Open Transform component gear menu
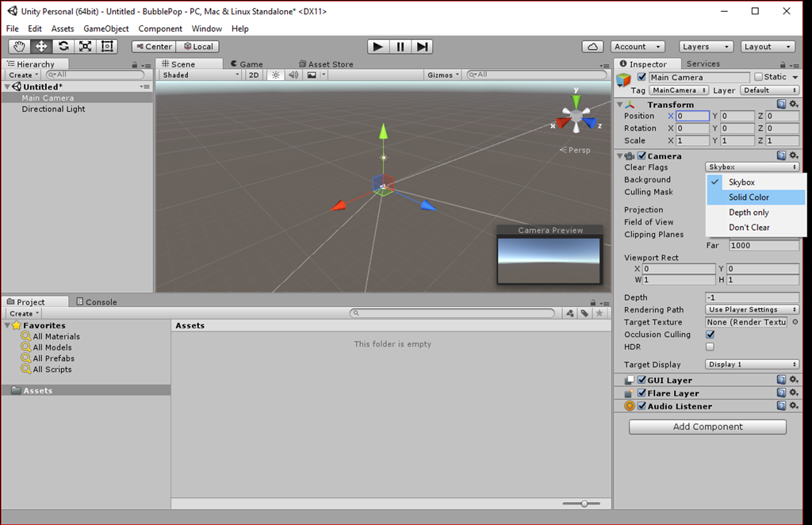Screen dimensions: 812x525 (793, 104)
